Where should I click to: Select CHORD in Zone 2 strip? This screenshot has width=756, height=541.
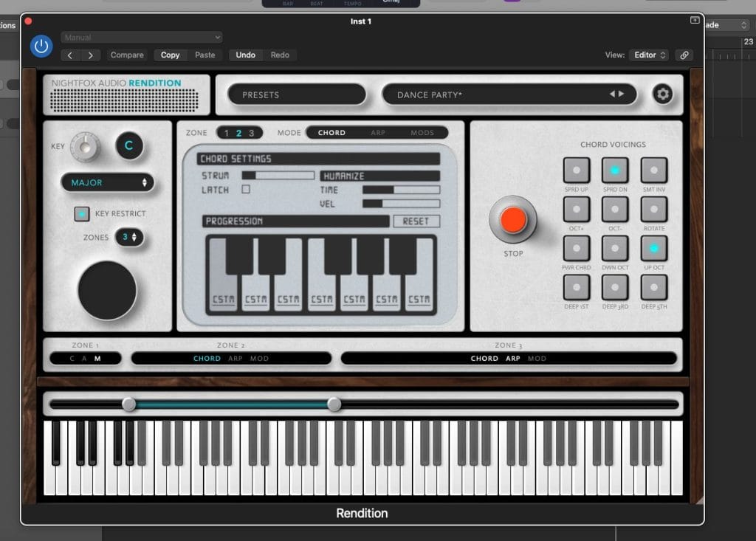click(x=207, y=358)
